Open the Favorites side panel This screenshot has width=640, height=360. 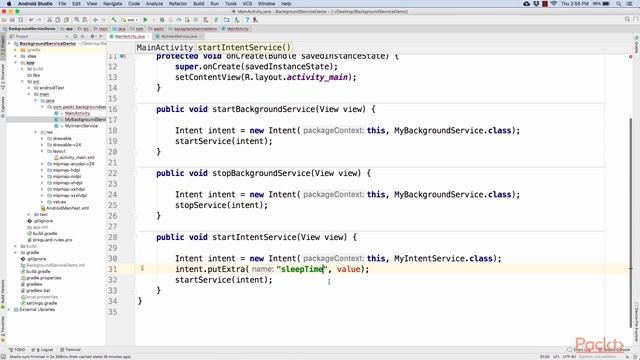click(x=3, y=329)
